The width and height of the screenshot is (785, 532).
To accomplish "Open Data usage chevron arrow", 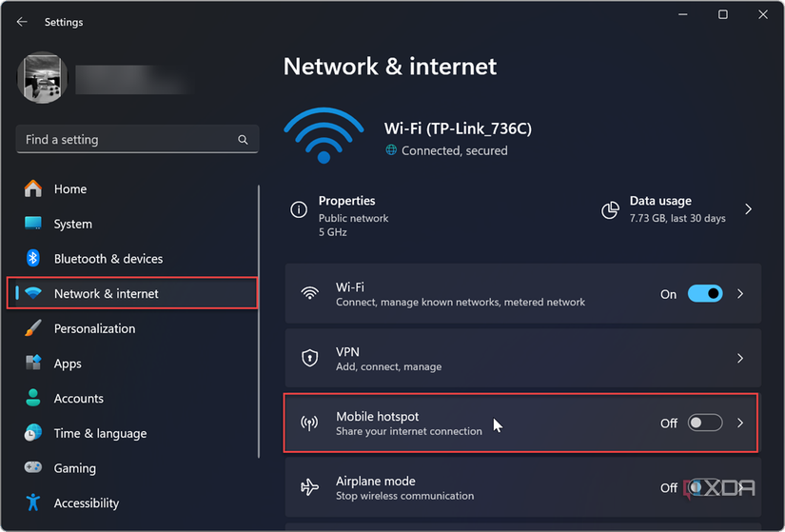I will (748, 209).
